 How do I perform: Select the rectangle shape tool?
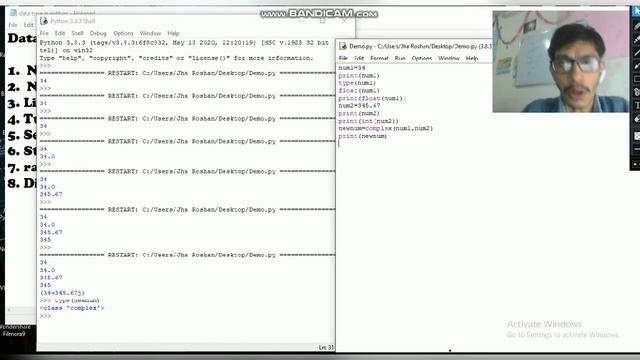coord(636,79)
